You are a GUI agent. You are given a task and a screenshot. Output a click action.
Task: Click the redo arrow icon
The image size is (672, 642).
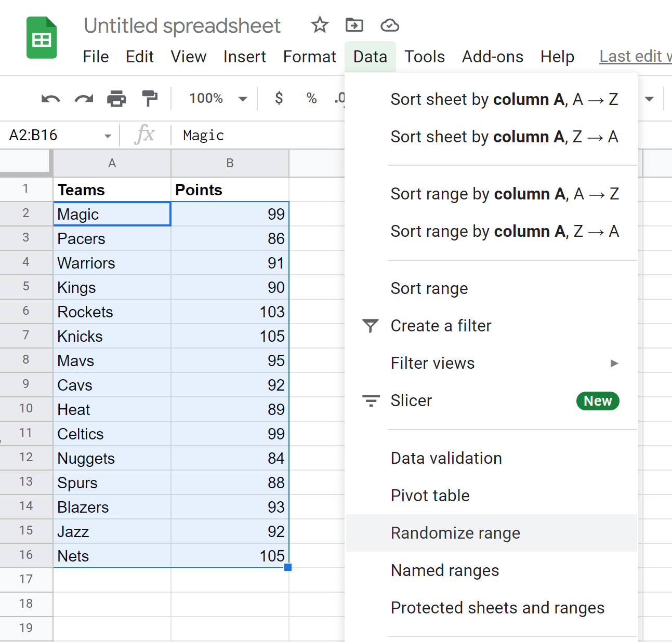[84, 99]
